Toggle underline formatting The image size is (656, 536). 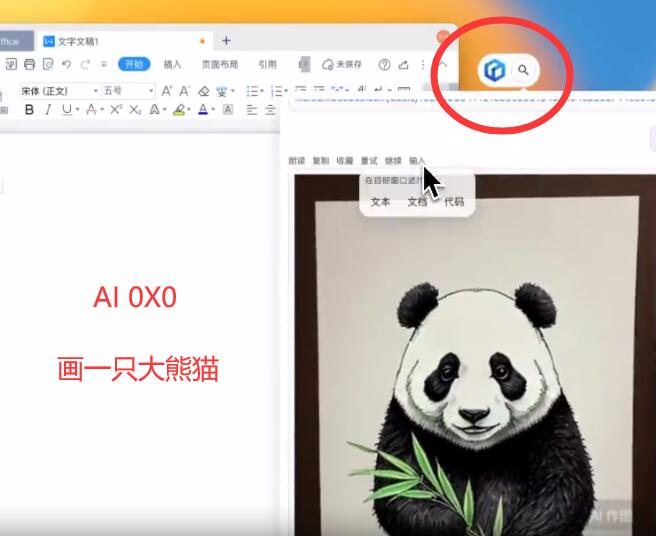coord(67,110)
